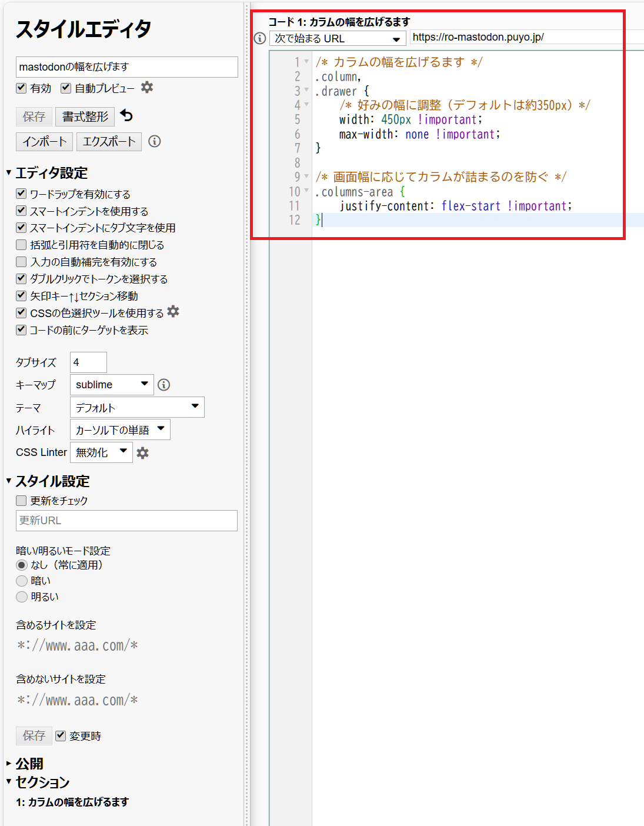Click the インポート button
Image resolution: width=644 pixels, height=826 pixels.
click(45, 142)
